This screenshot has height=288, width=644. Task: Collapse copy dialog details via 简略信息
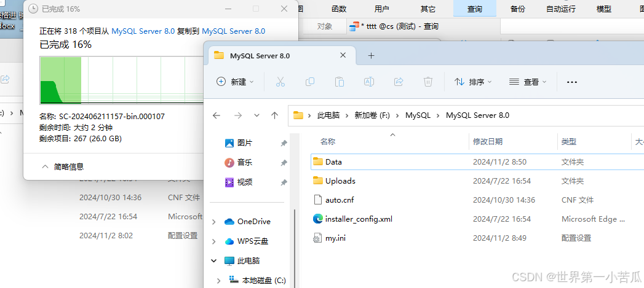[x=63, y=166]
